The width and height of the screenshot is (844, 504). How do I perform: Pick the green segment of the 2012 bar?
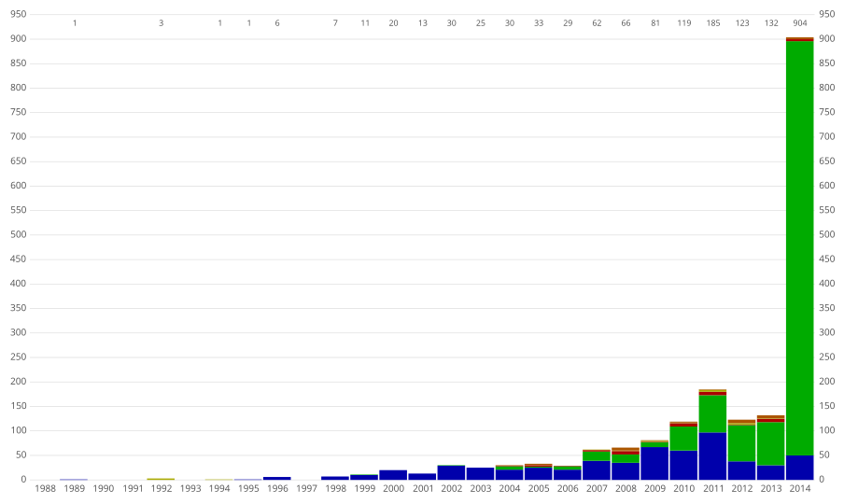click(741, 443)
